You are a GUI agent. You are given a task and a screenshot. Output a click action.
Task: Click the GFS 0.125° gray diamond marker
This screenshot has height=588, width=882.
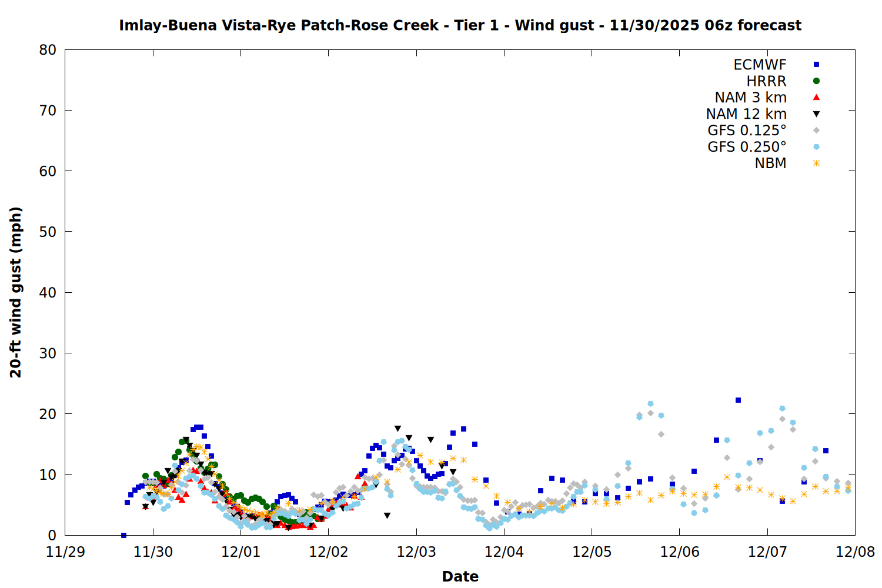pos(816,131)
